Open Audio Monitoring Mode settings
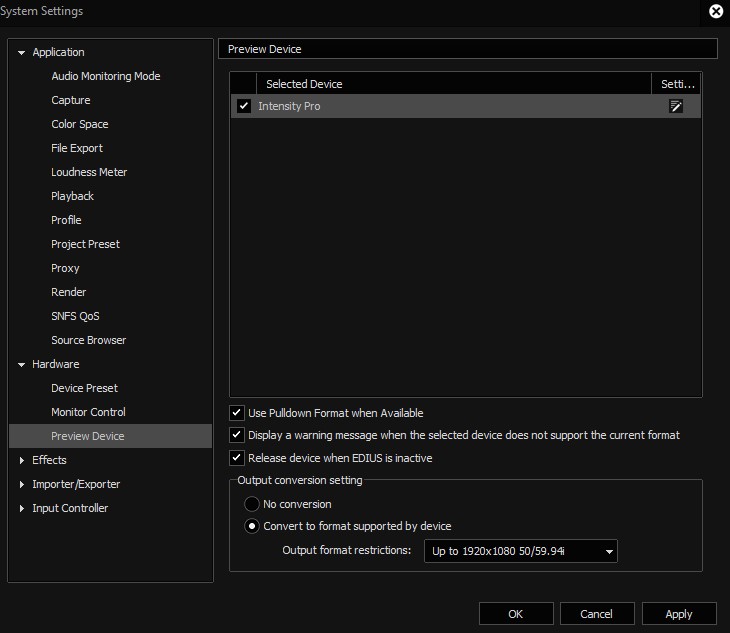 [x=106, y=76]
